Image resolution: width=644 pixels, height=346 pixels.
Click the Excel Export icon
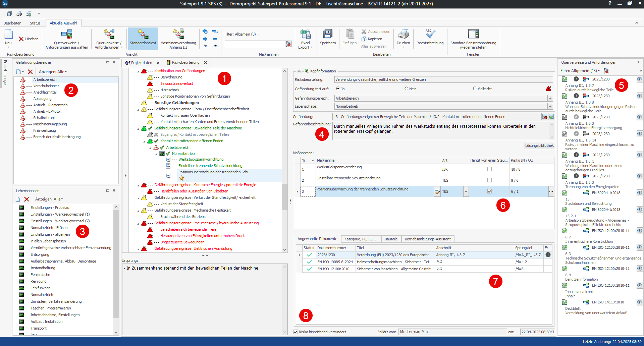[305, 34]
